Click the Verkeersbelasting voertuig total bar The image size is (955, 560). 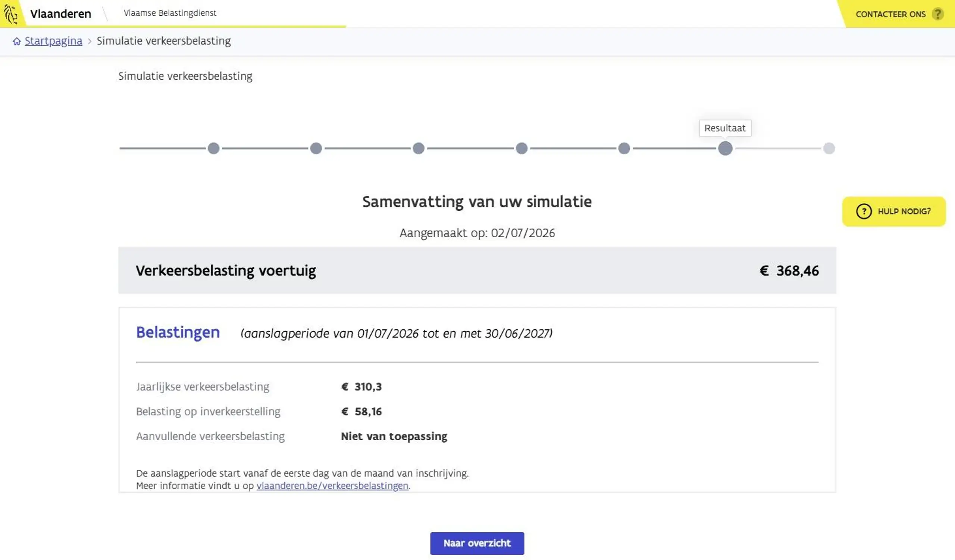tap(477, 270)
